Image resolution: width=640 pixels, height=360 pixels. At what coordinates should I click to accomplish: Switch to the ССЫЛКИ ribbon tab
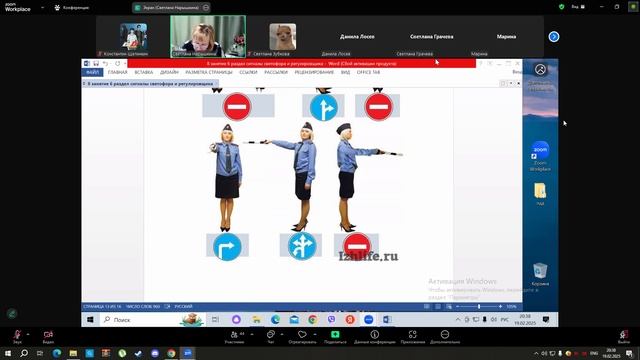[x=248, y=72]
